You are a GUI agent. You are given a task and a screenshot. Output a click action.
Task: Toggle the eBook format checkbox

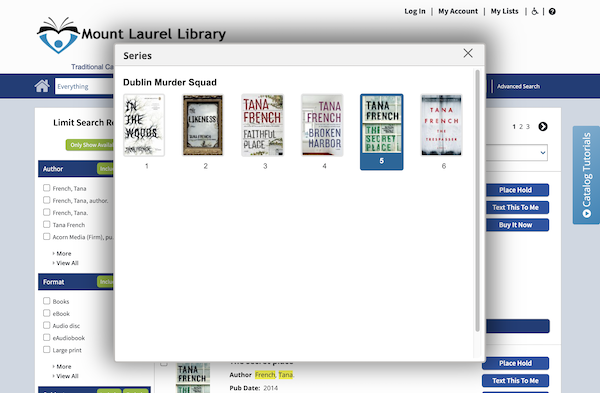coord(47,313)
